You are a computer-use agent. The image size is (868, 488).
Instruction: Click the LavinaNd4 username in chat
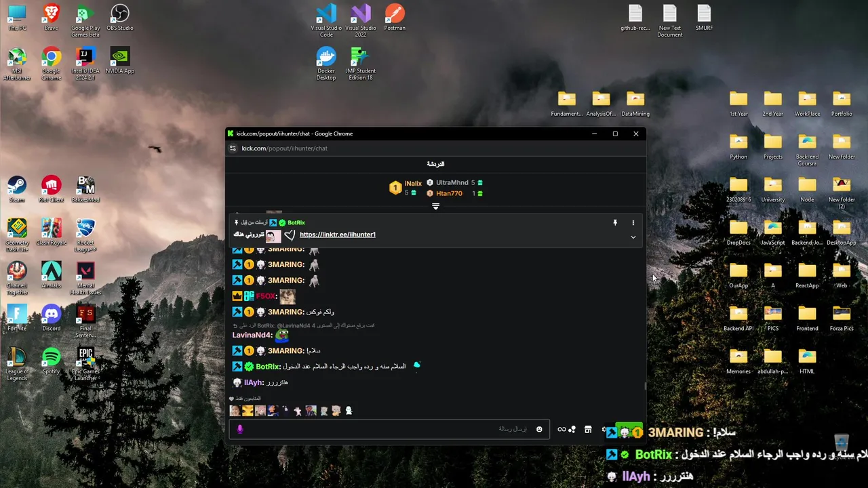coord(251,335)
